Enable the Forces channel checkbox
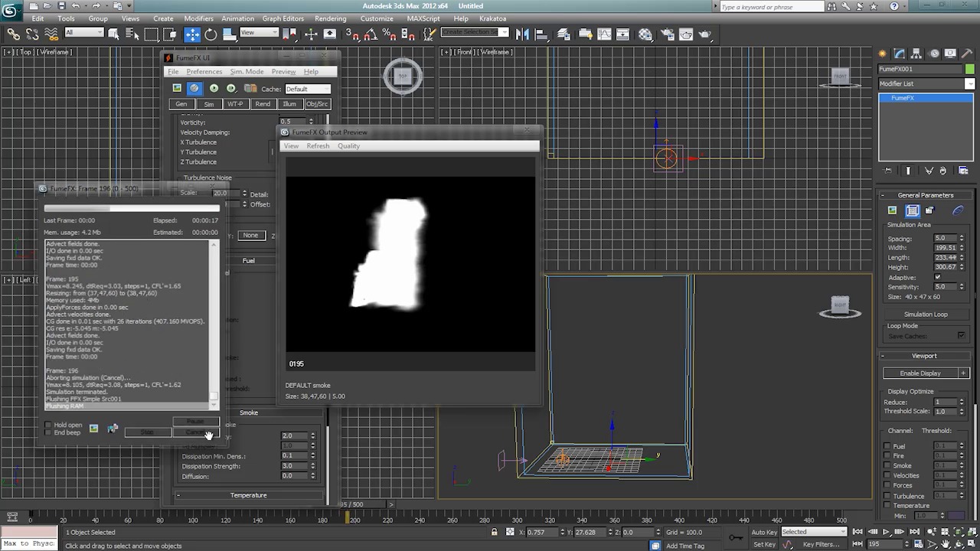980x551 pixels. click(888, 486)
